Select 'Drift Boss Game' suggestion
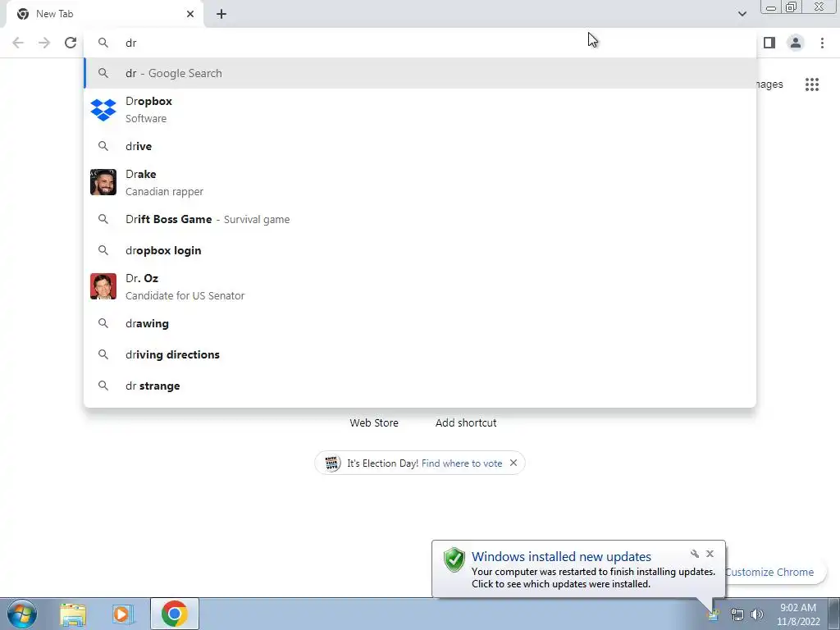 coord(420,219)
